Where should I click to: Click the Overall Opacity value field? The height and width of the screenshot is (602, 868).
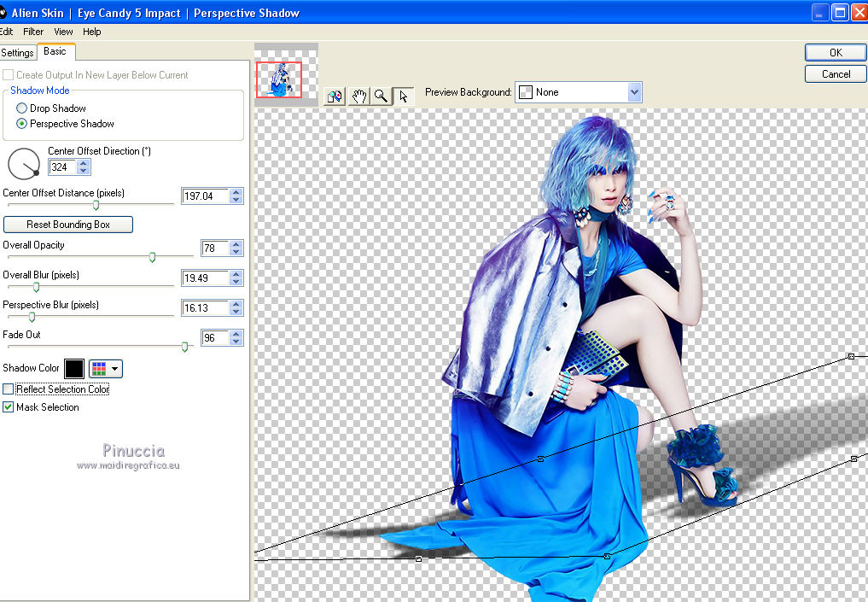point(215,248)
